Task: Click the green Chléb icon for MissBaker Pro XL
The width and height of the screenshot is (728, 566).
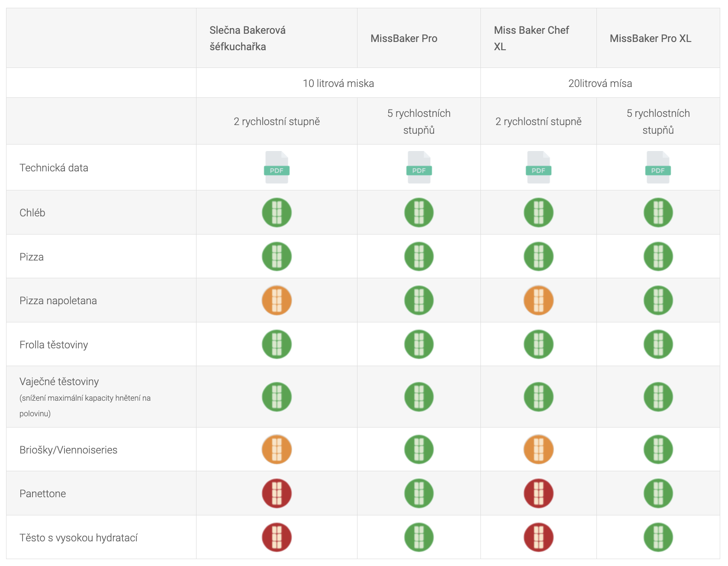Action: point(658,212)
